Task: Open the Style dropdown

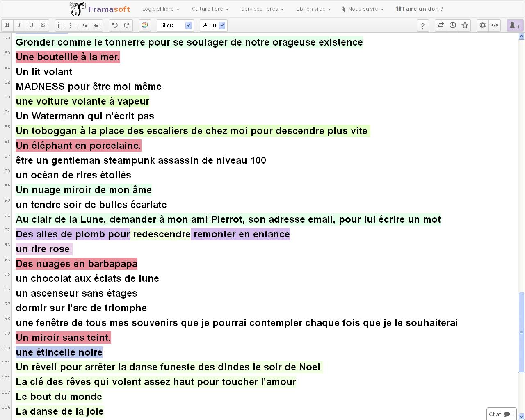Action: 175,25
